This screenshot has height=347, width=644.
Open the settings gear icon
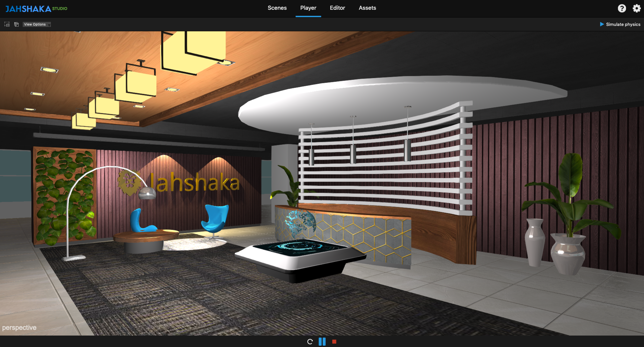tap(636, 8)
